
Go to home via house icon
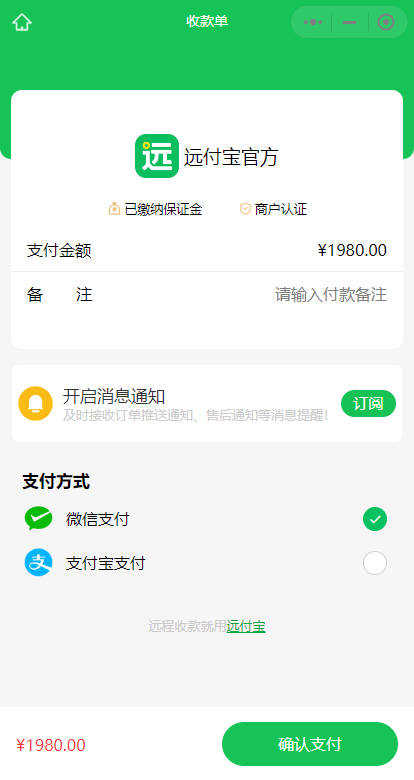[x=22, y=22]
